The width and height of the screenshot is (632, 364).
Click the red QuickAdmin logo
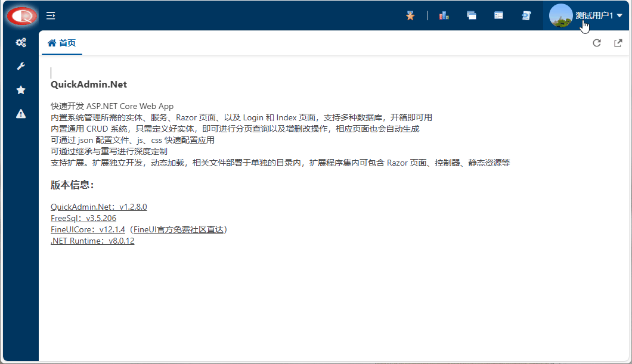click(x=22, y=15)
